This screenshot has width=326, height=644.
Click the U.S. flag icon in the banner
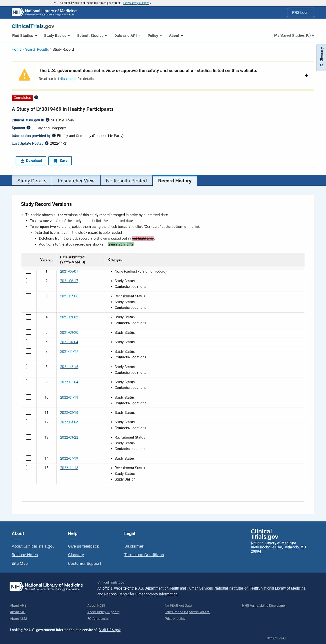point(56,3)
